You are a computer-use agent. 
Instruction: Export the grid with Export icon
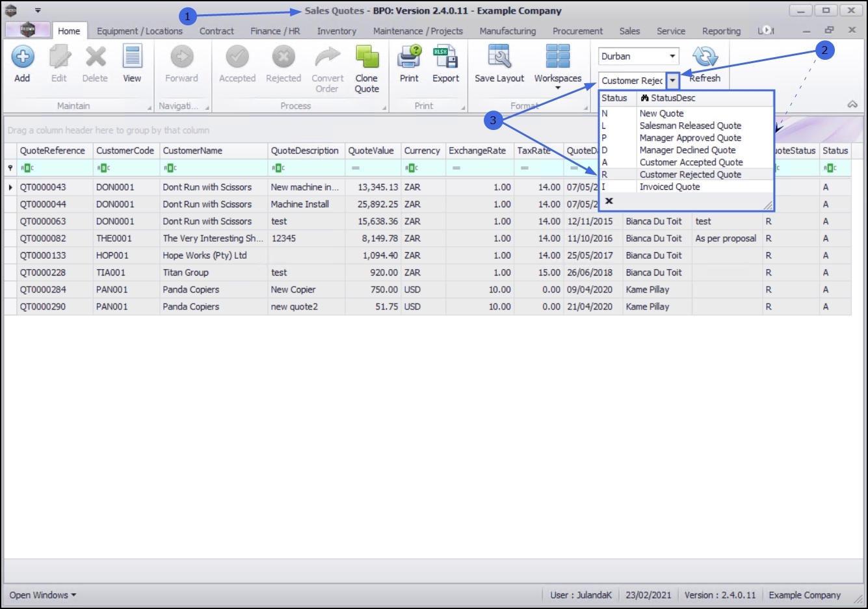coord(445,57)
